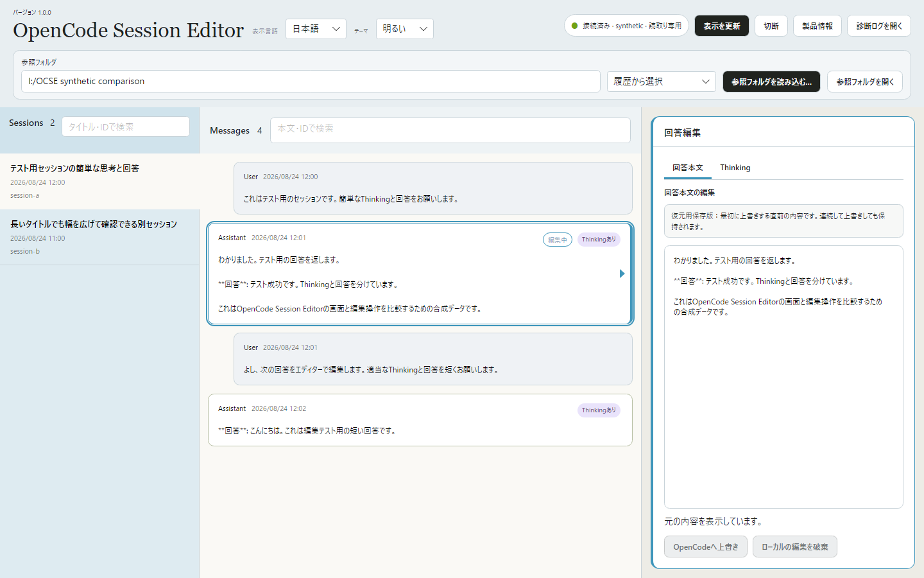Expand the 履歴から選択 history dropdown
Image resolution: width=924 pixels, height=578 pixels.
662,82
